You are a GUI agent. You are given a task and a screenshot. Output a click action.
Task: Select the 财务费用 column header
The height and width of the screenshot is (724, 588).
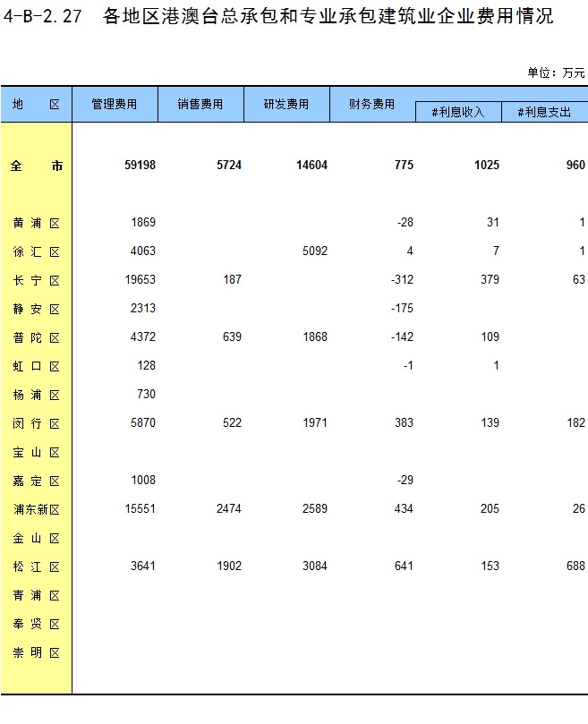pyautogui.click(x=372, y=105)
